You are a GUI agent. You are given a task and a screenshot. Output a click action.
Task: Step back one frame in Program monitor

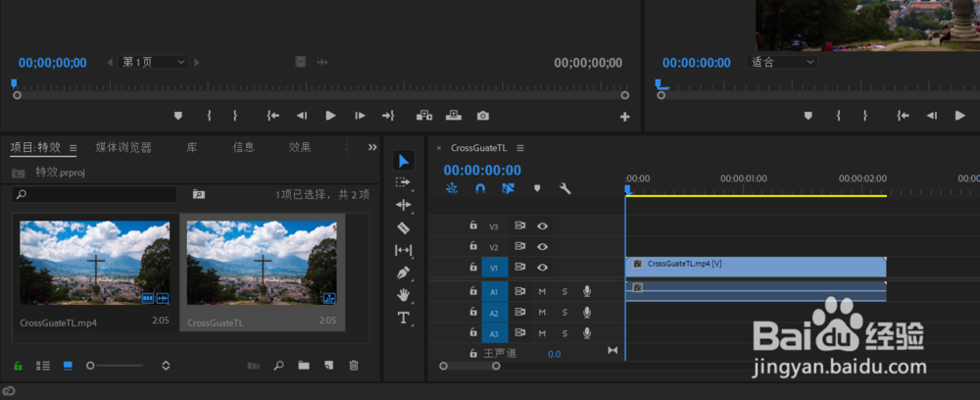pos(932,116)
